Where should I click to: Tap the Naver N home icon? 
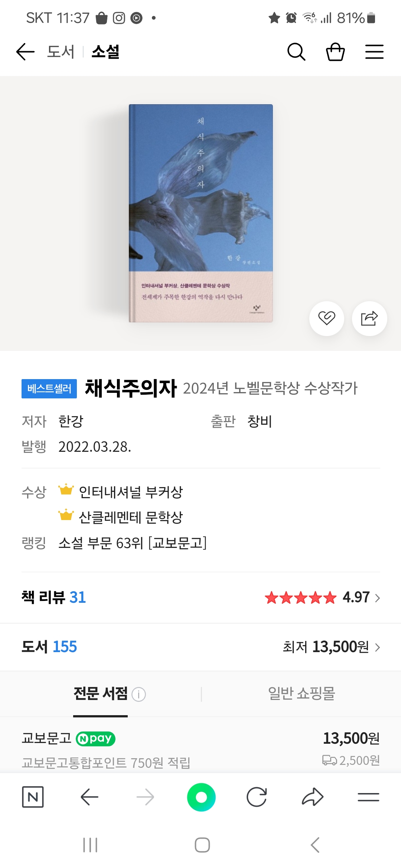tap(33, 797)
